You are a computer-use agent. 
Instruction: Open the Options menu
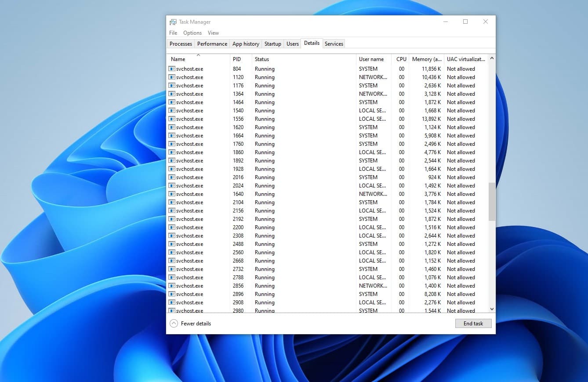192,33
